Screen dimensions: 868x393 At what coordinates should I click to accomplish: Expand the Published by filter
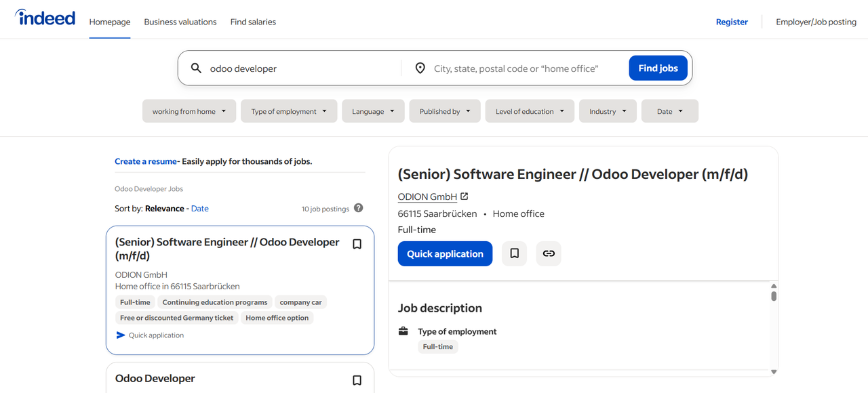[x=445, y=111]
